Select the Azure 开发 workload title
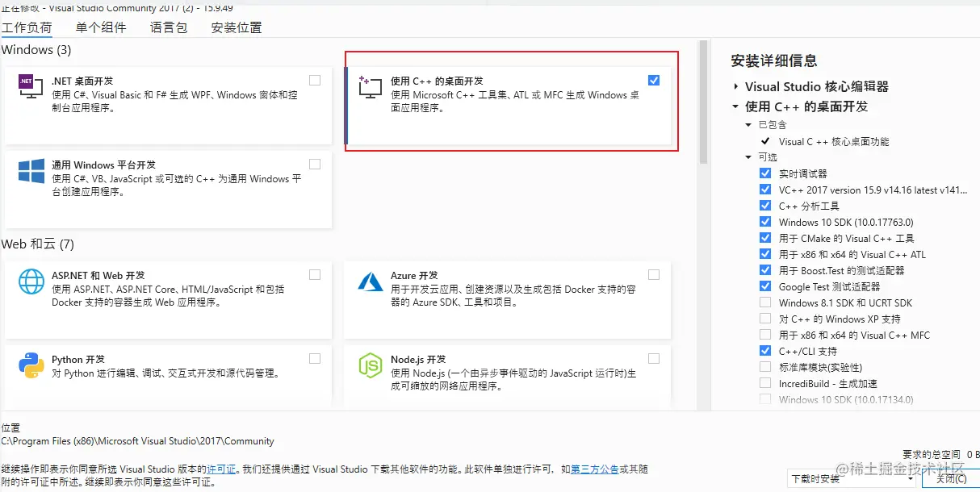Image resolution: width=980 pixels, height=492 pixels. pos(414,276)
